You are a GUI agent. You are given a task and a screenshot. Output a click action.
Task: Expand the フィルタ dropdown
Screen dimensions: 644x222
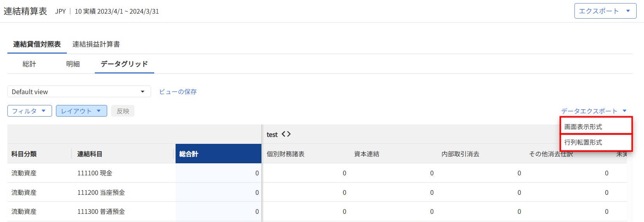(30, 111)
